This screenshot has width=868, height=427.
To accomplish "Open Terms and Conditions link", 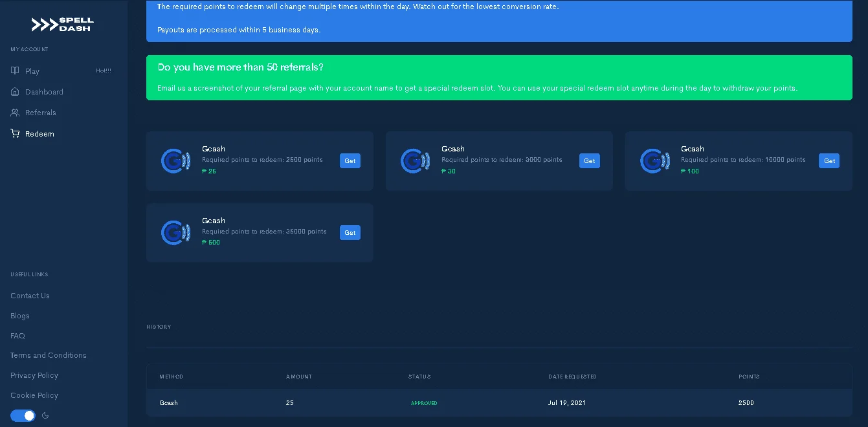I will tap(49, 355).
